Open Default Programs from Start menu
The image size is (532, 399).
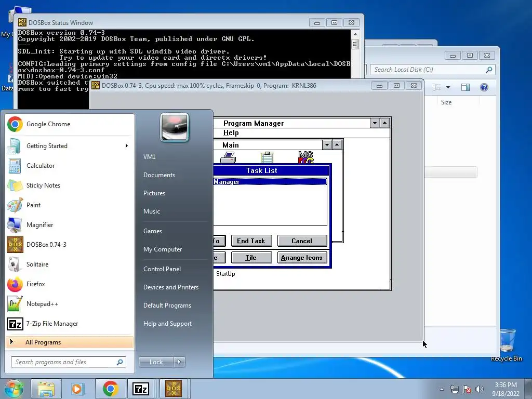click(x=167, y=305)
